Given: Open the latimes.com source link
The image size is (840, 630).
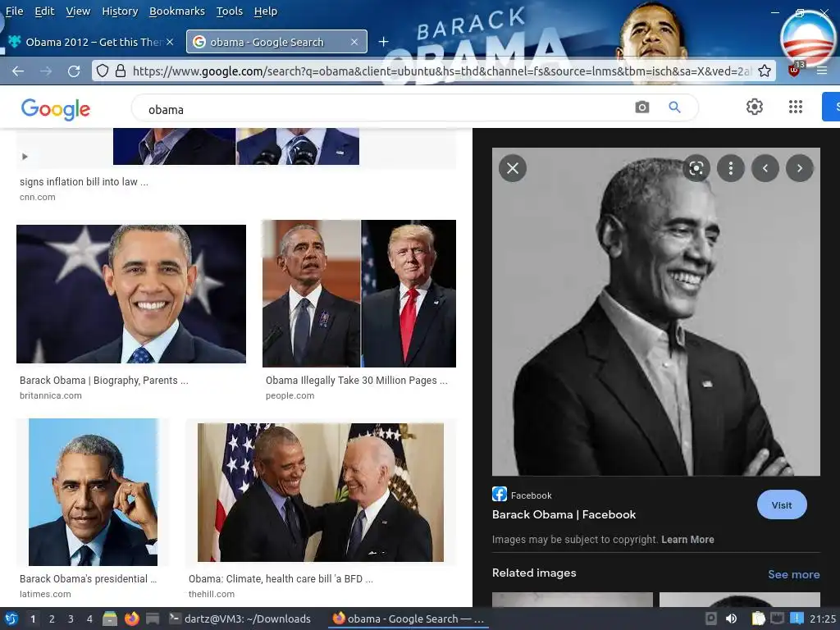Looking at the screenshot, I should pyautogui.click(x=45, y=594).
